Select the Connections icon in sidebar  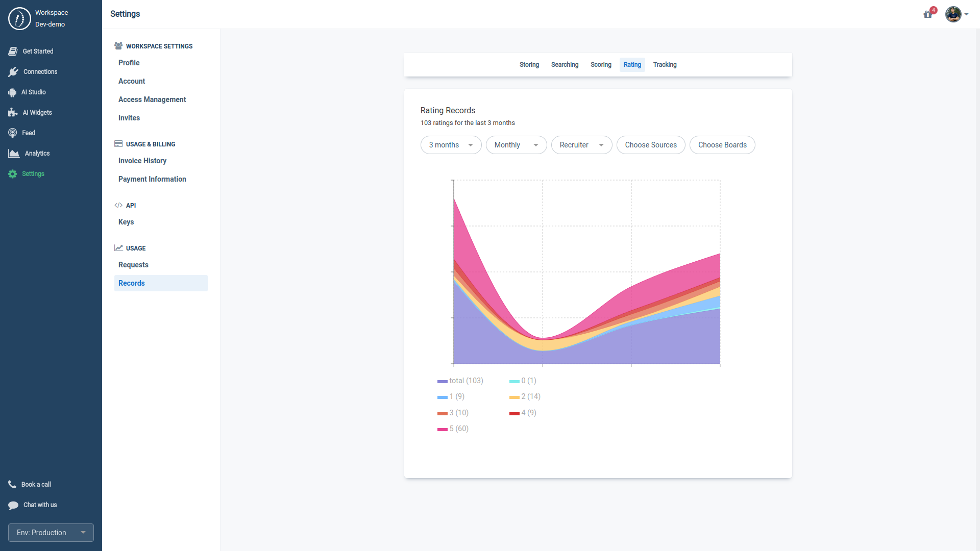[x=13, y=71]
